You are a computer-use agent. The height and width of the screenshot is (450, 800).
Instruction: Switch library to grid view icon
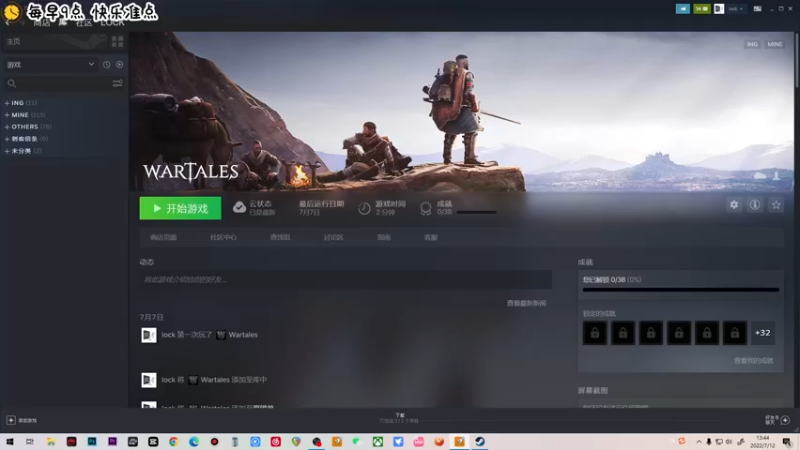(x=117, y=41)
